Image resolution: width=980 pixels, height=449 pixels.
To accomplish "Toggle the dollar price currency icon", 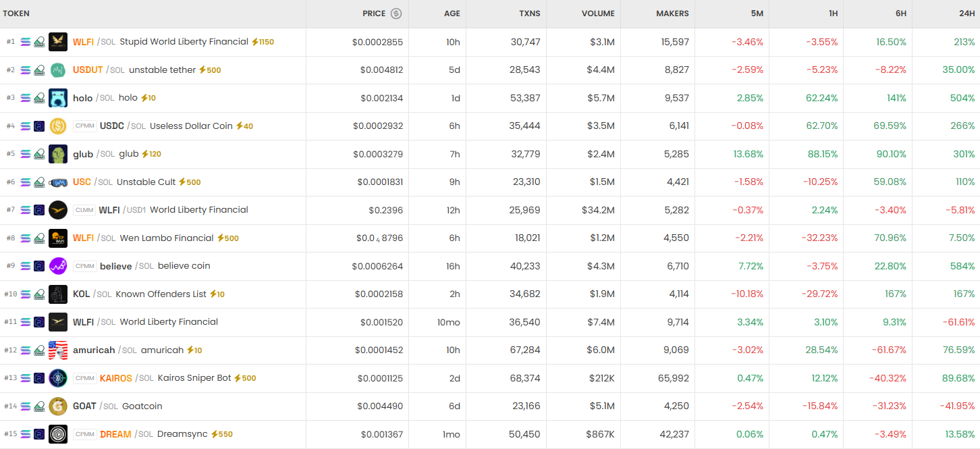I will click(396, 14).
